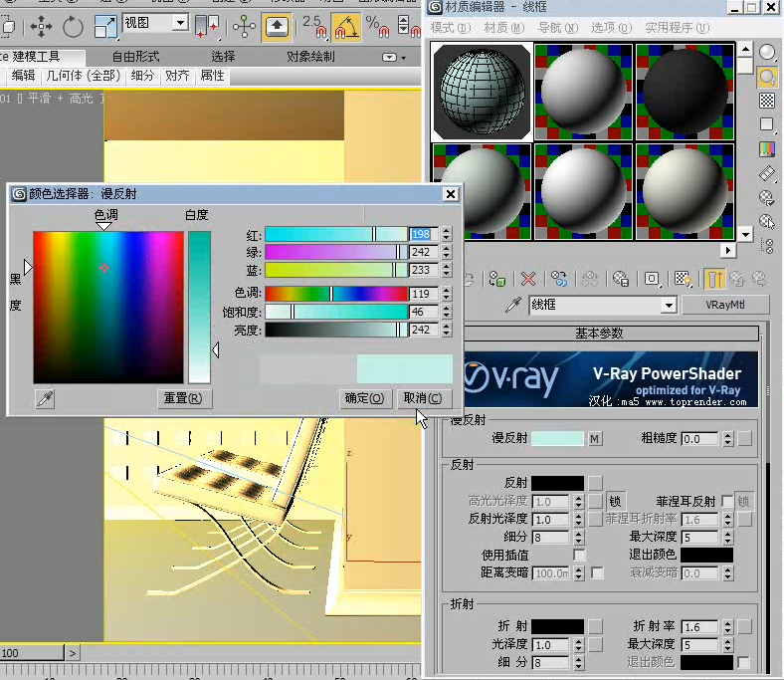Click 确定(O) in the color selector
The width and height of the screenshot is (784, 680).
point(365,399)
